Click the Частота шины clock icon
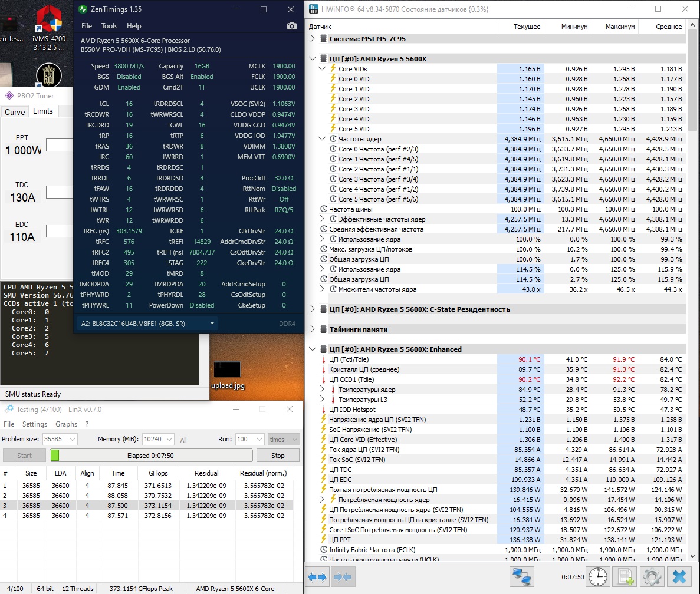Image resolution: width=700 pixels, height=594 pixels. coord(324,209)
